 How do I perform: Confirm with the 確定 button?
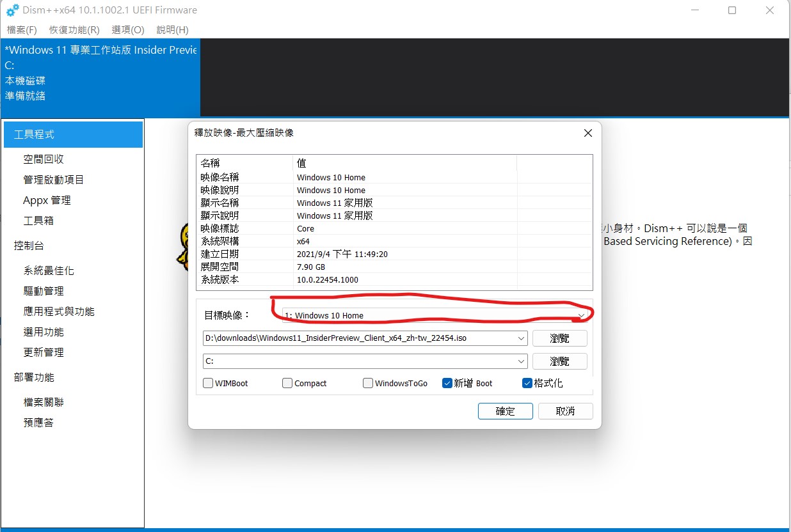(505, 411)
